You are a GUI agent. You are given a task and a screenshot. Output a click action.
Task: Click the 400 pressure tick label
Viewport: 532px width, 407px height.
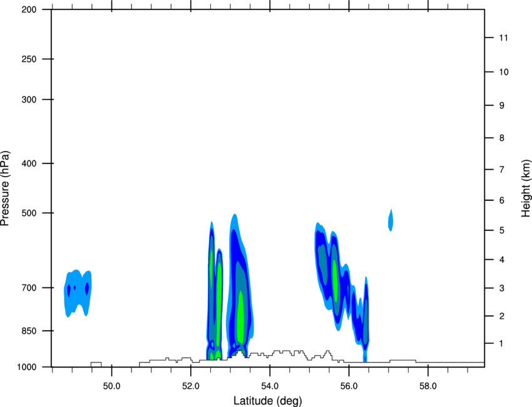29,163
